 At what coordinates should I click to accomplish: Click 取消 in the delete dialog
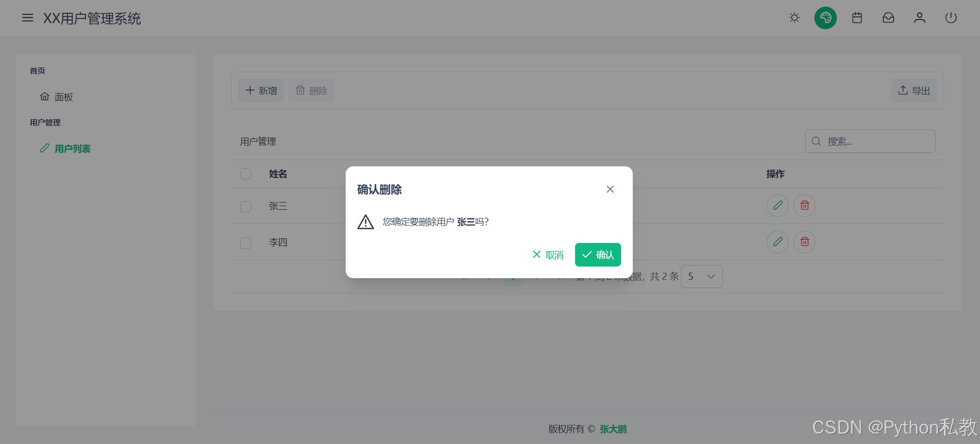coord(548,255)
